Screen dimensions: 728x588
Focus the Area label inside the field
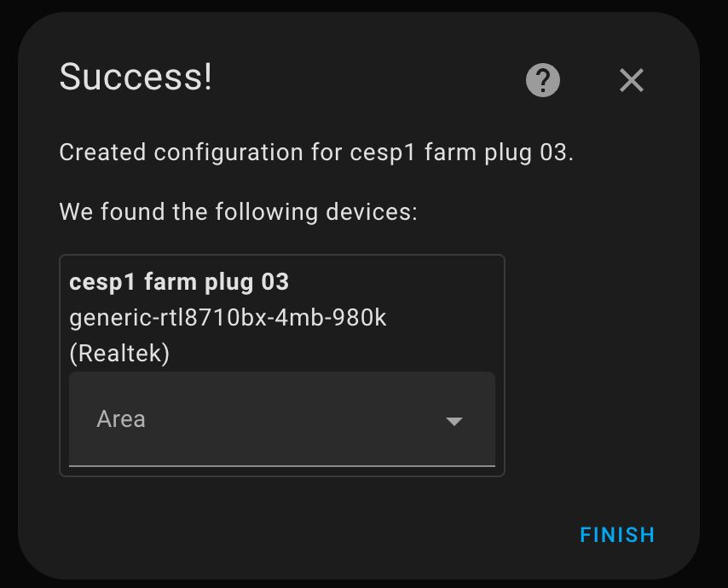pos(121,419)
